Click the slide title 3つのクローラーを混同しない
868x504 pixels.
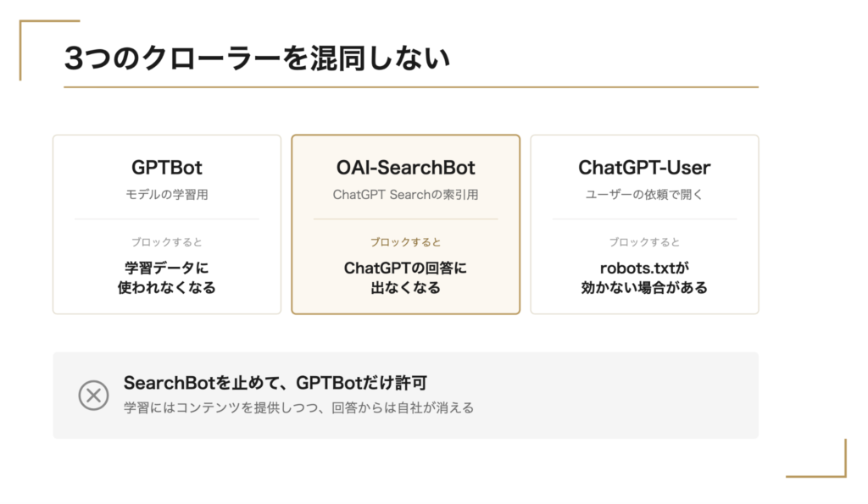pyautogui.click(x=258, y=58)
